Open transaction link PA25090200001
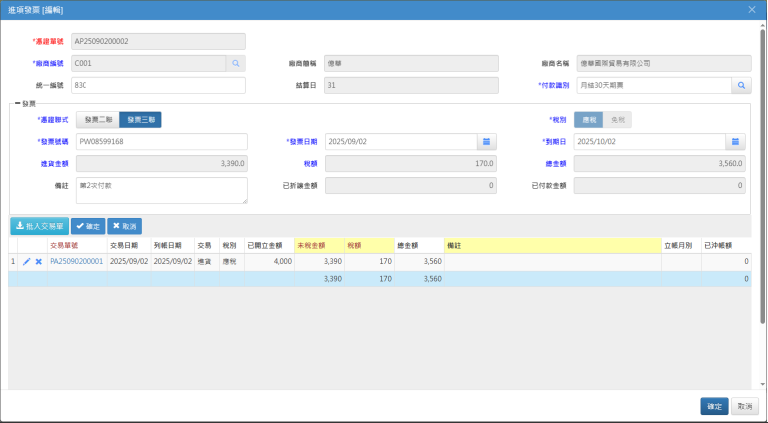Image resolution: width=768 pixels, height=423 pixels. click(x=76, y=262)
